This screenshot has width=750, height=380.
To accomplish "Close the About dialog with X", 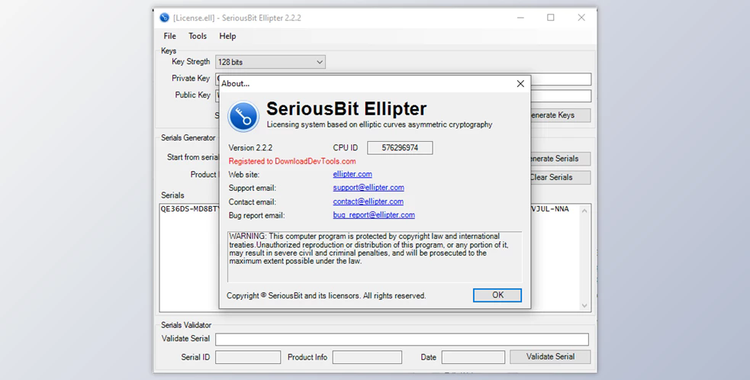I will click(520, 84).
